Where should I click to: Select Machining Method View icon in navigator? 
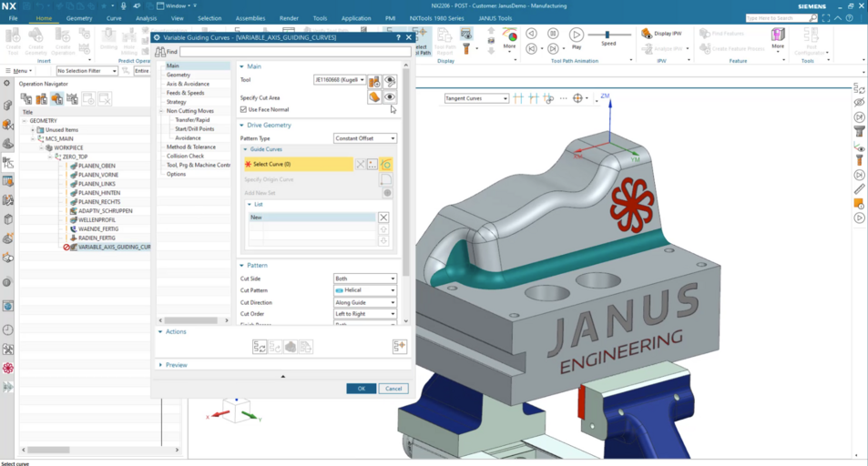tap(73, 99)
